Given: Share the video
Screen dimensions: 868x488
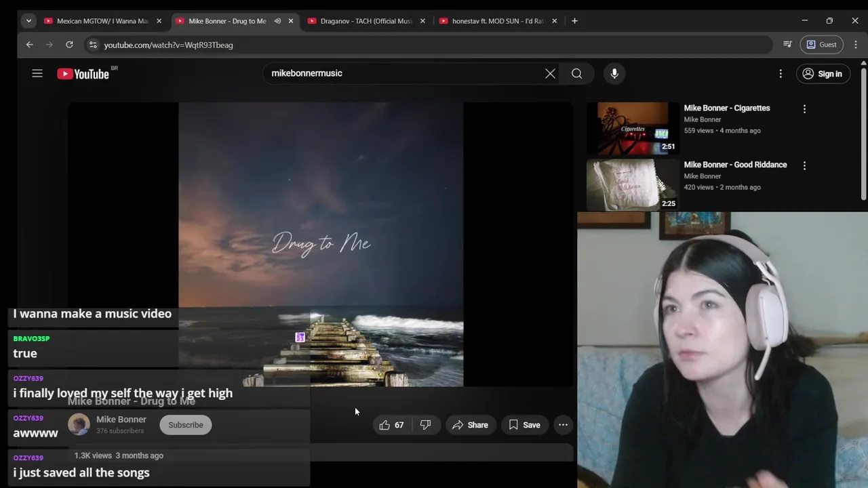Looking at the screenshot, I should pyautogui.click(x=470, y=425).
